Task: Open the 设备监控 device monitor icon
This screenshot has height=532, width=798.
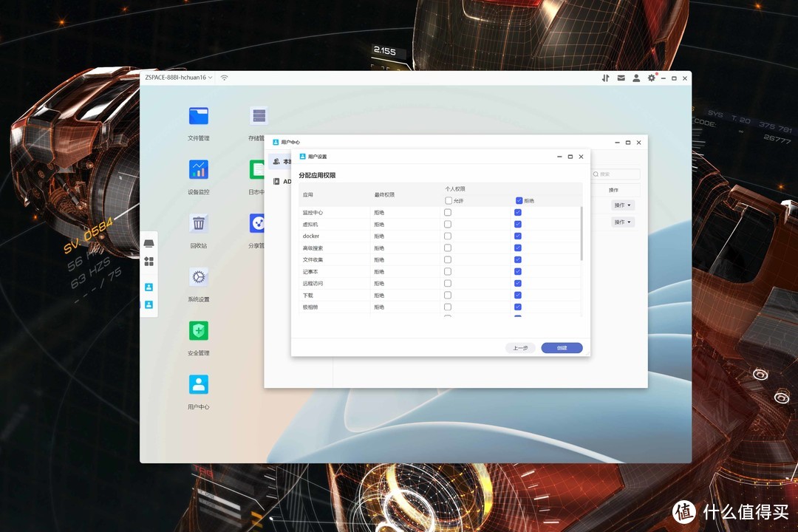Action: click(x=198, y=170)
